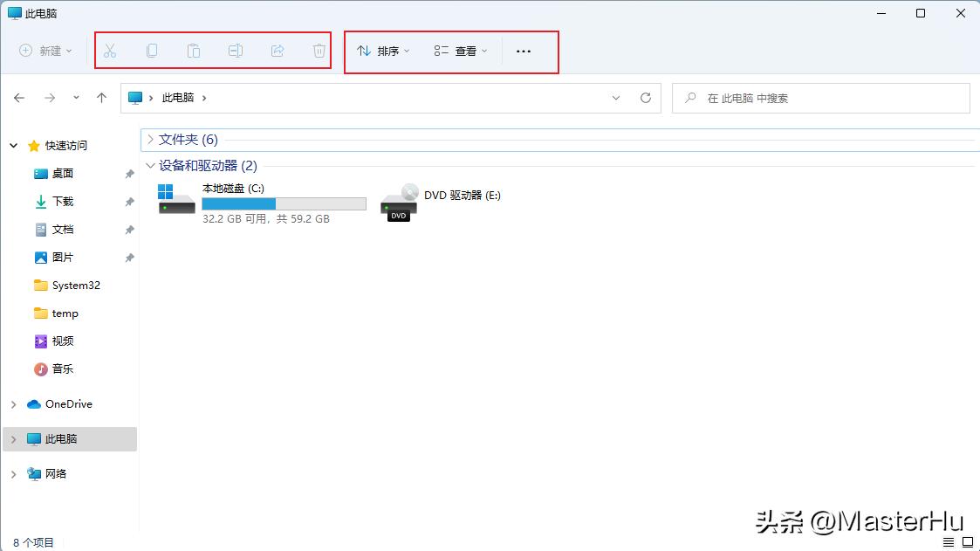
Task: Click the Paste clipboard icon
Action: pos(194,51)
